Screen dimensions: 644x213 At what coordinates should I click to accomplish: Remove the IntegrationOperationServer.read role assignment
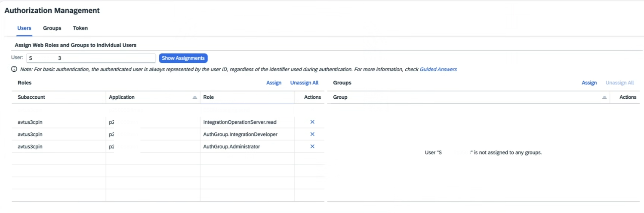click(312, 122)
